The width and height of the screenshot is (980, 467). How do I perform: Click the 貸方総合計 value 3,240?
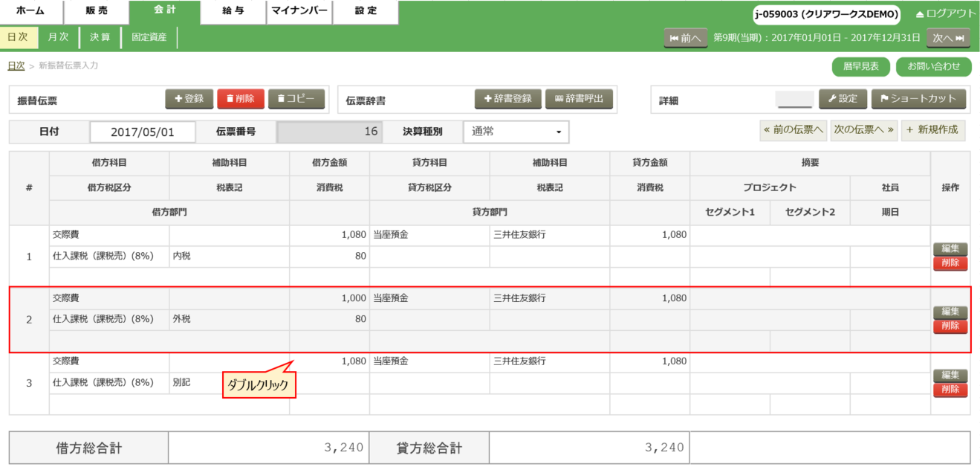tap(665, 448)
